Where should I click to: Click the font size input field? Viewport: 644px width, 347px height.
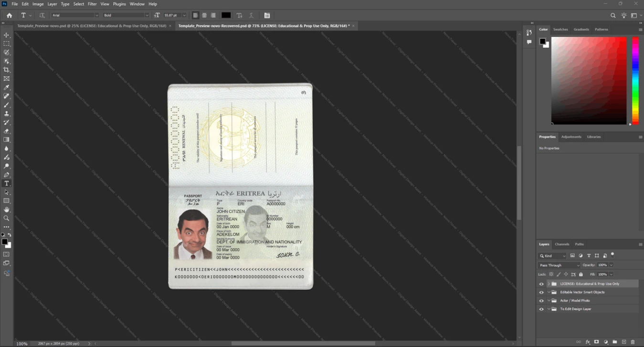172,15
